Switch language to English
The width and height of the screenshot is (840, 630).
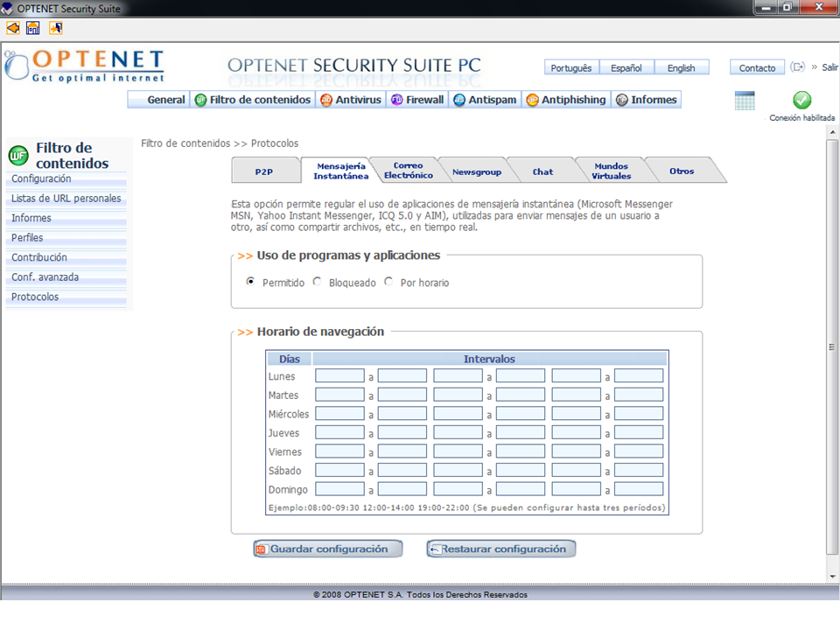click(x=681, y=68)
